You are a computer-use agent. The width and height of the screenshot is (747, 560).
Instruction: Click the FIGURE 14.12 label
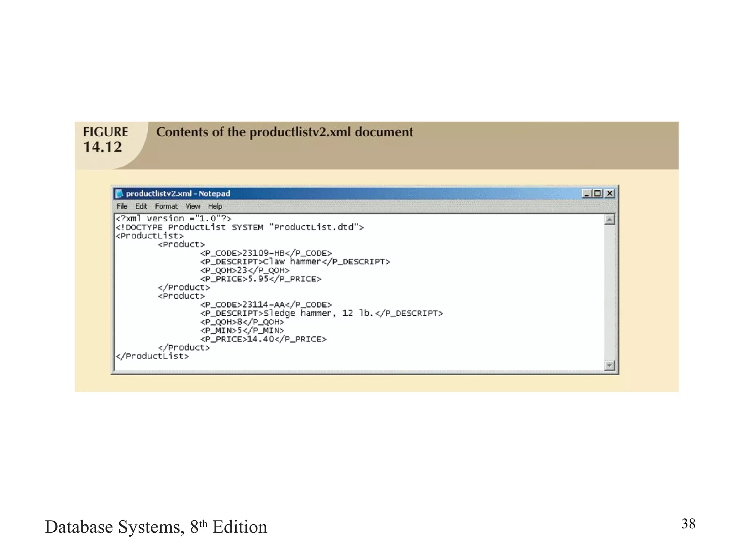[x=106, y=140]
